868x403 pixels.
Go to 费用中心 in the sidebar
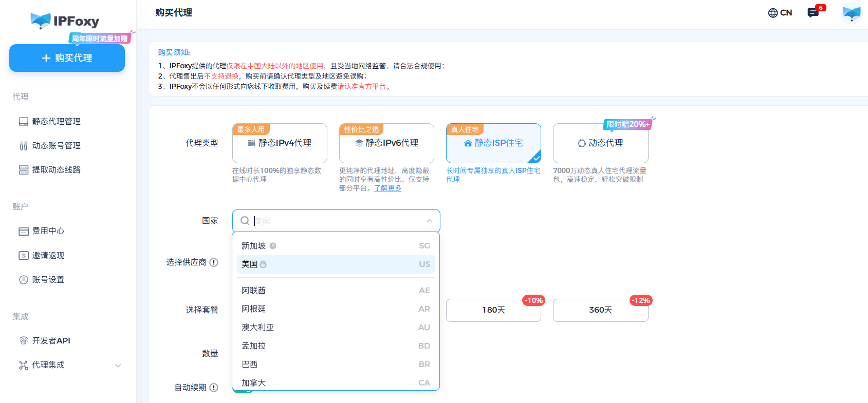pyautogui.click(x=48, y=231)
